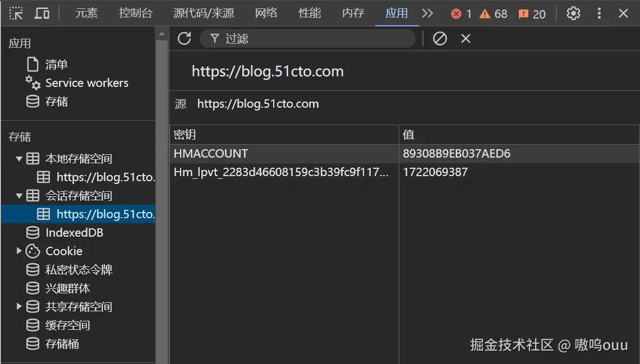Click the red error count indicator

click(x=461, y=14)
